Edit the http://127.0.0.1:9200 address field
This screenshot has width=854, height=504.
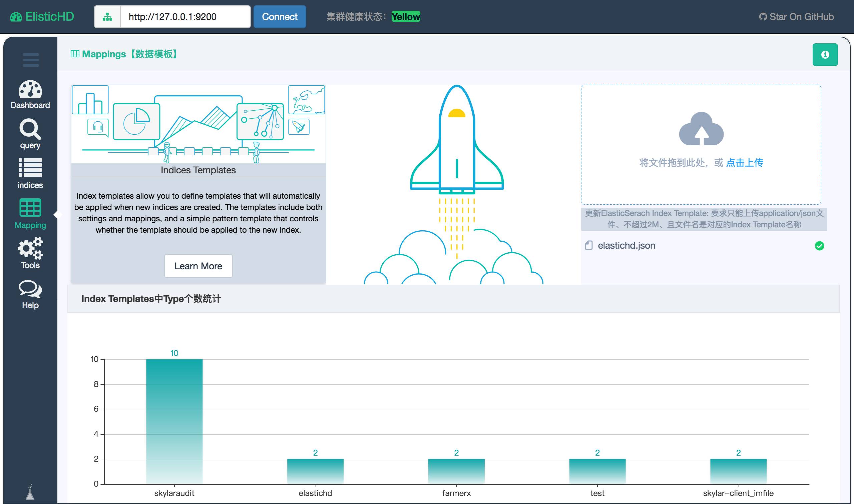coord(185,17)
